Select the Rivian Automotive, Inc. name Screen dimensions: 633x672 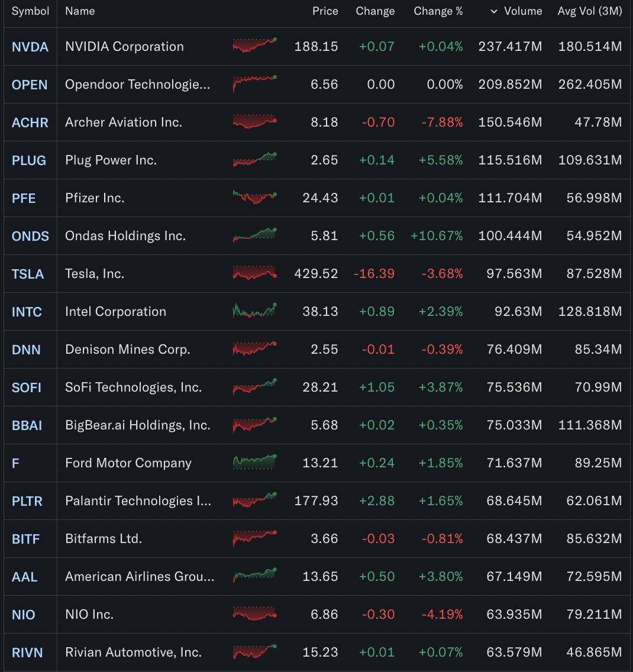[133, 652]
